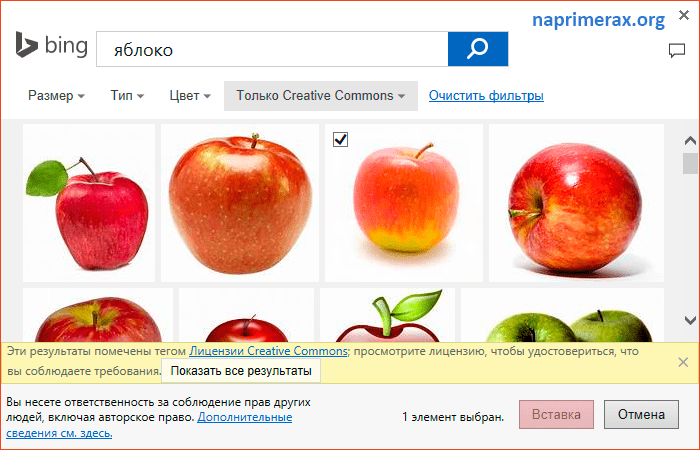Screen dimensions: 700x450
Task: Click the results scrollbar thumb
Action: pyautogui.click(x=690, y=163)
